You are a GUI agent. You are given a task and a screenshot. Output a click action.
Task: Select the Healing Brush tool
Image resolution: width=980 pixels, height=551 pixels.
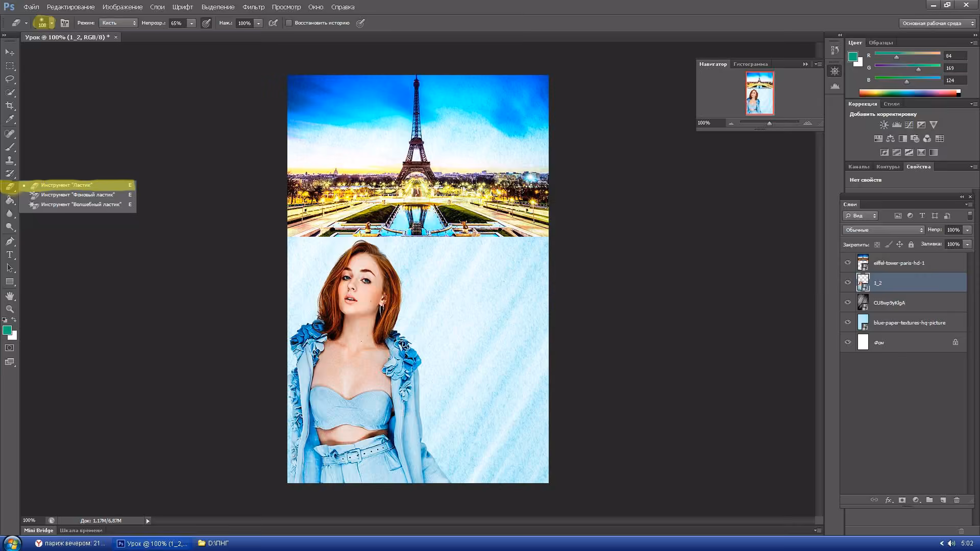[10, 134]
